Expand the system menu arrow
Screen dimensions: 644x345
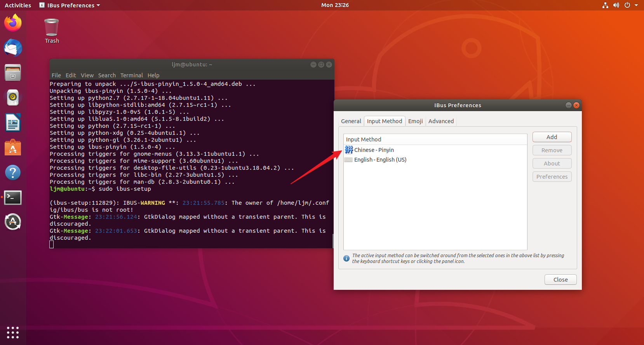pyautogui.click(x=636, y=5)
